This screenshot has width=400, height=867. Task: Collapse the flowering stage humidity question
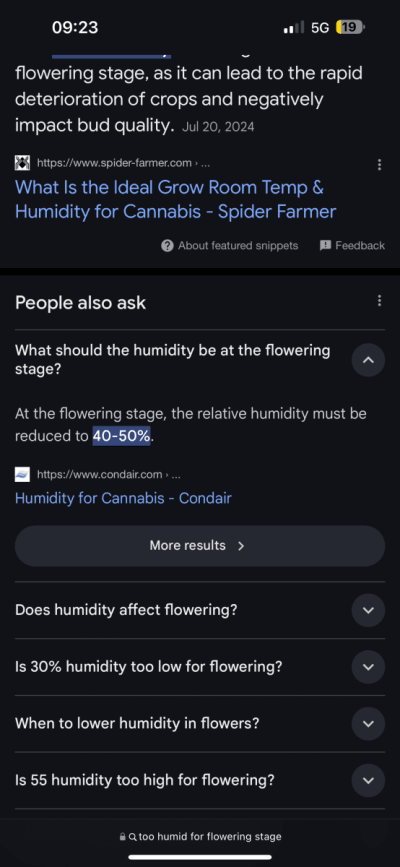pos(368,360)
